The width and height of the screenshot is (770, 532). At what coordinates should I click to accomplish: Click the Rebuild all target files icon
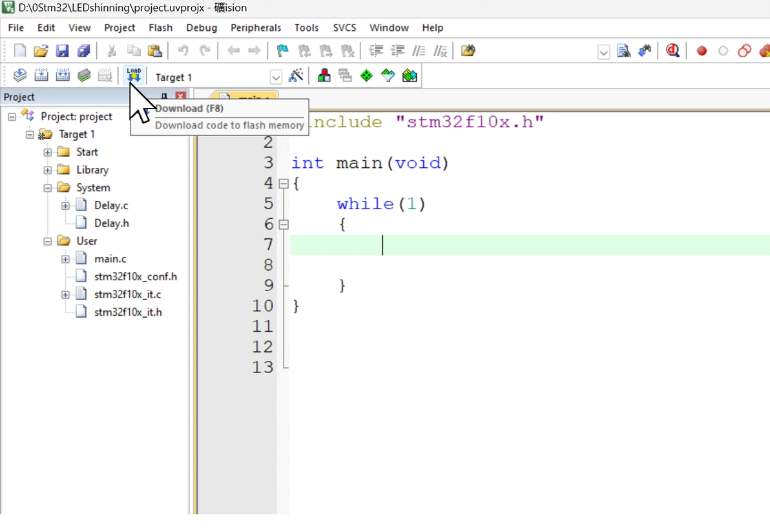coord(63,75)
